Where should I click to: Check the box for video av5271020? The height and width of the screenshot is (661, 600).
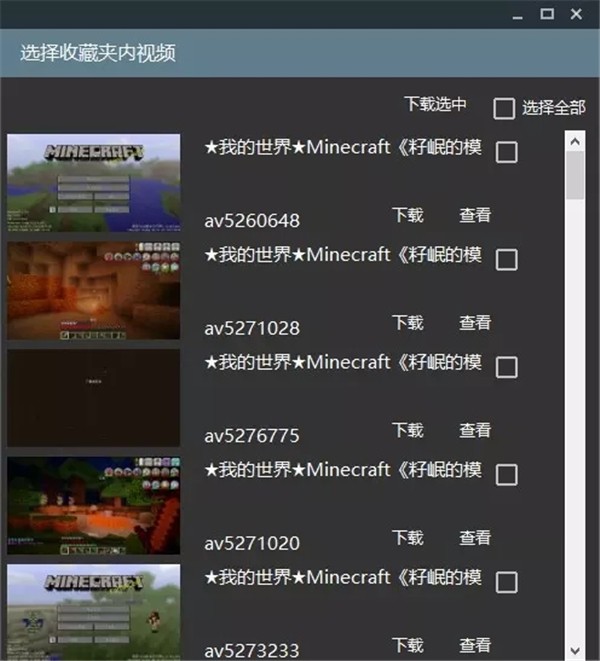(506, 475)
